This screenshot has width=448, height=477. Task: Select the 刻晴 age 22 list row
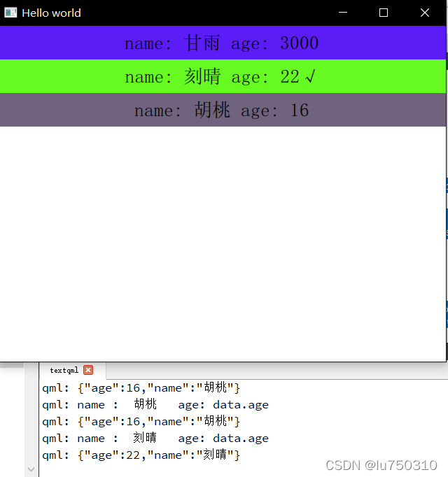pos(223,76)
